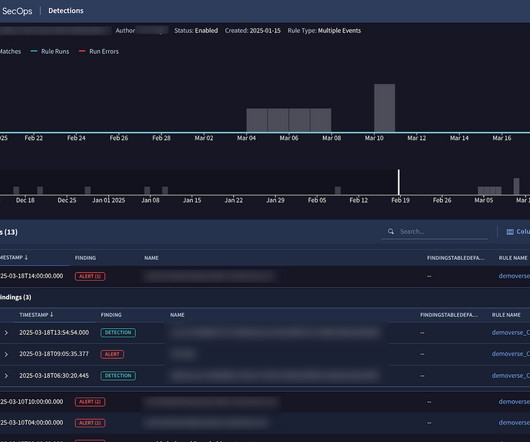Open demoverse rule link in 03-18T14:00 row
Image resolution: width=530 pixels, height=442 pixels.
coord(514,276)
